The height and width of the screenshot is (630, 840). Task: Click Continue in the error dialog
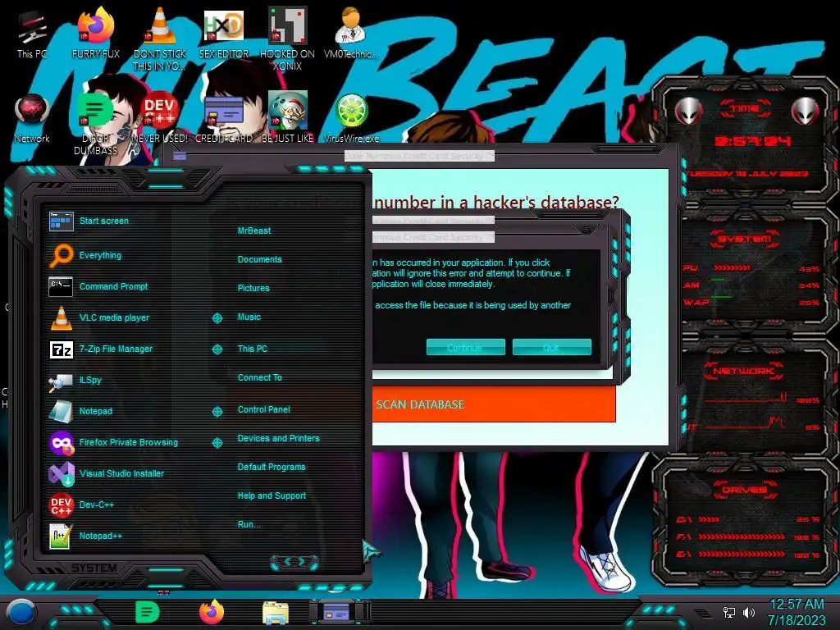pos(465,347)
